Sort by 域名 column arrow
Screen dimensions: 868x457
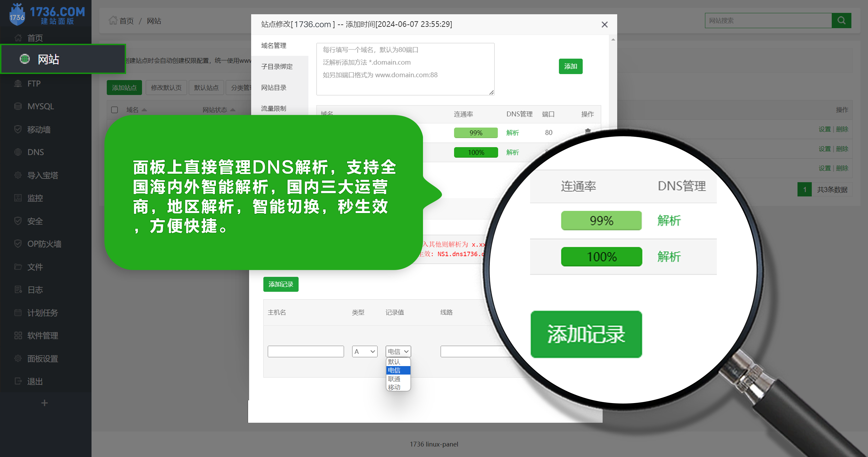click(144, 110)
